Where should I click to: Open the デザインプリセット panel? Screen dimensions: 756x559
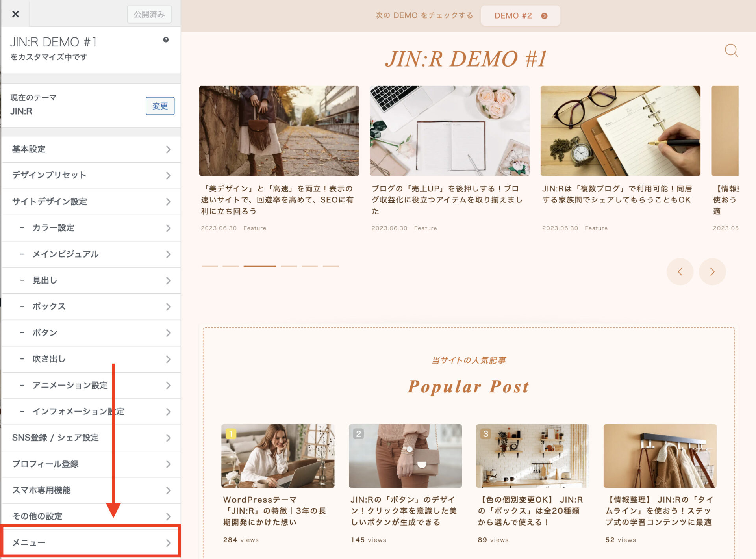91,175
